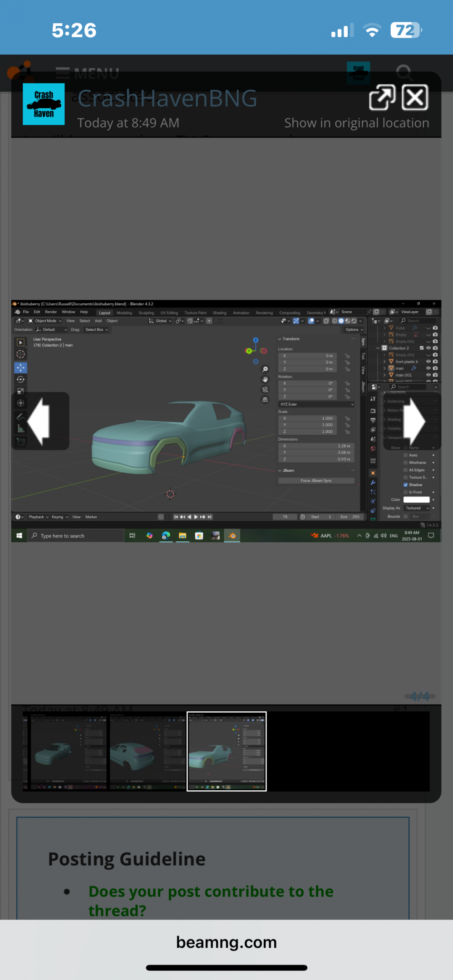Image resolution: width=453 pixels, height=980 pixels.
Task: Open Modifiers wrench properties tab
Action: 373,482
